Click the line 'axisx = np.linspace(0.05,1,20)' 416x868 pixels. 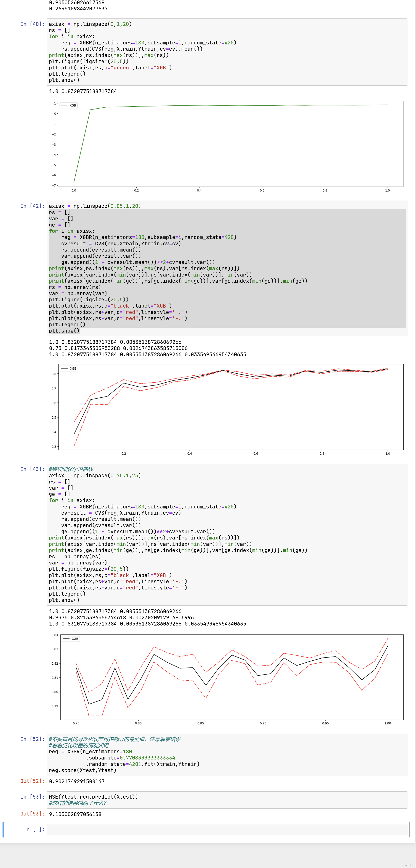coord(95,206)
